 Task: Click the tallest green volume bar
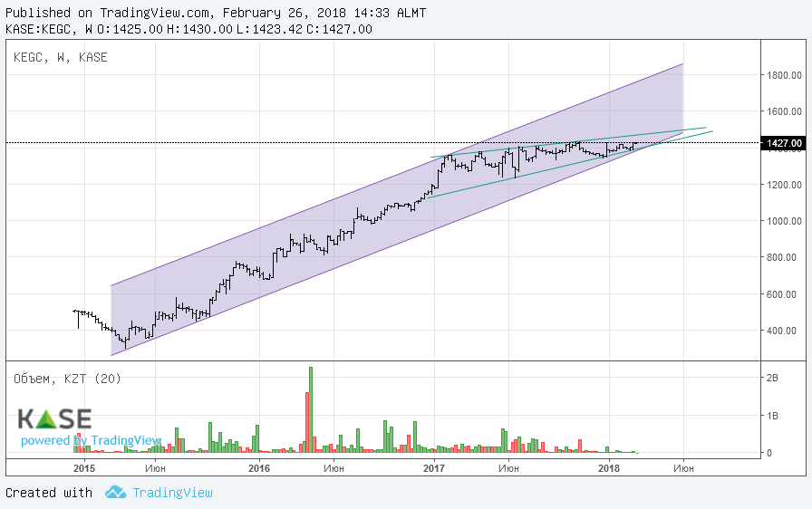(311, 409)
